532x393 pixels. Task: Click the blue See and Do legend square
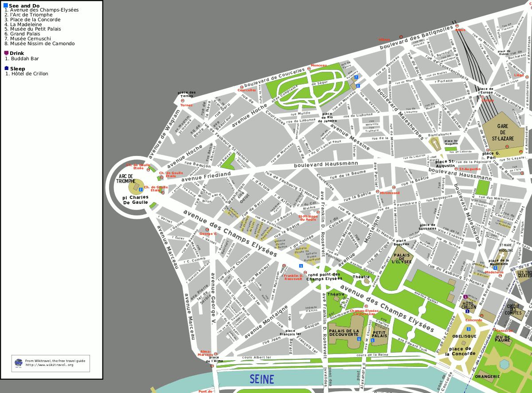click(x=5, y=5)
